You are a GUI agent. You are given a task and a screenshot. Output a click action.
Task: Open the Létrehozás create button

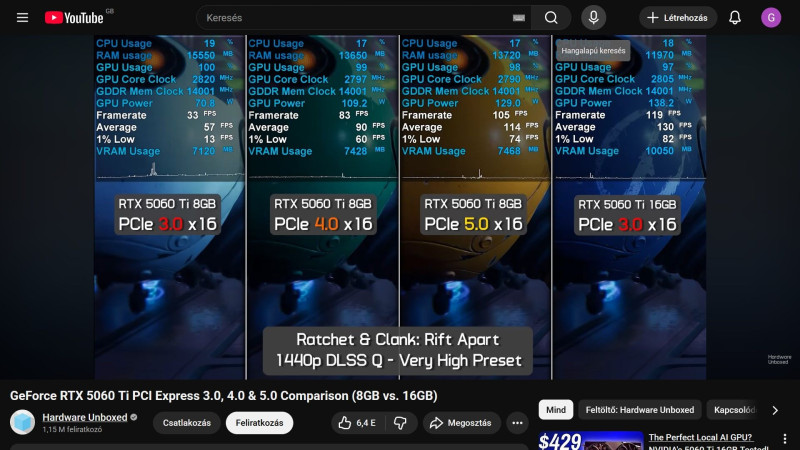(678, 18)
